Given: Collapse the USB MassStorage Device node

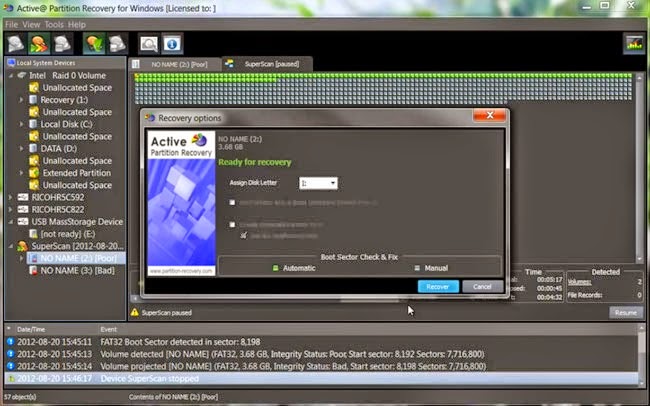Looking at the screenshot, I should click(11, 222).
